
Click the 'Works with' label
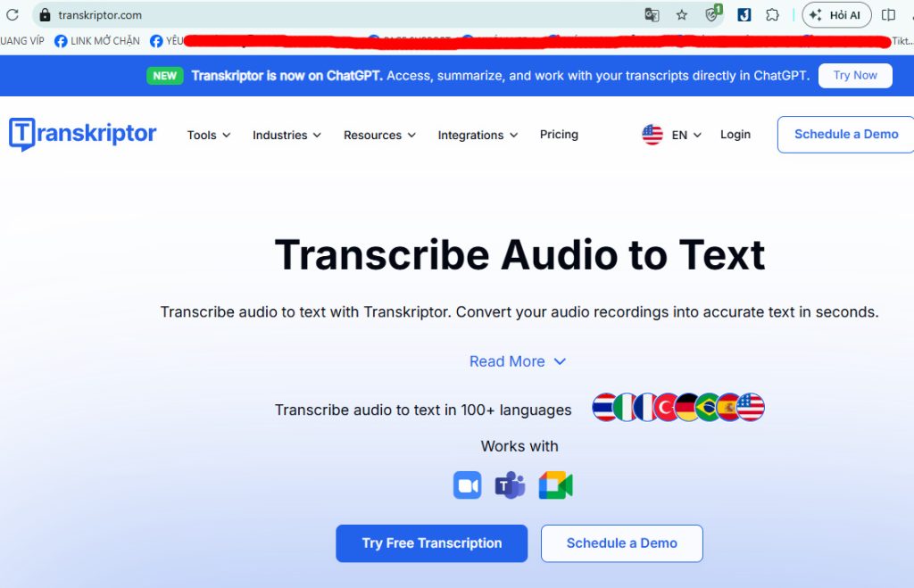pyautogui.click(x=519, y=446)
